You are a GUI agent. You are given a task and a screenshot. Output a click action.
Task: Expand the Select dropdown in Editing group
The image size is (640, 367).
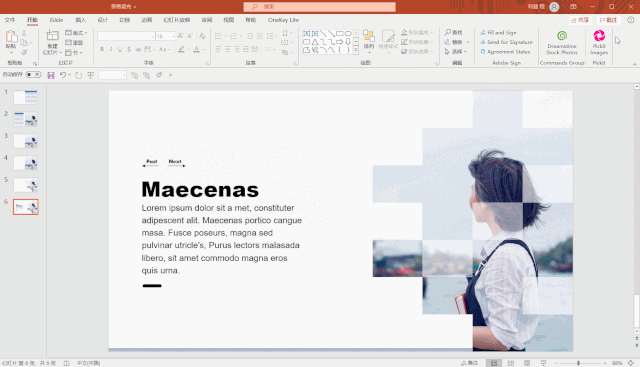456,52
